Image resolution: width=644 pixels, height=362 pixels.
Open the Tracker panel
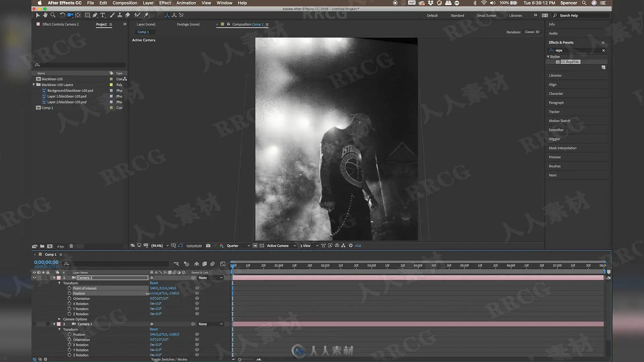[554, 112]
